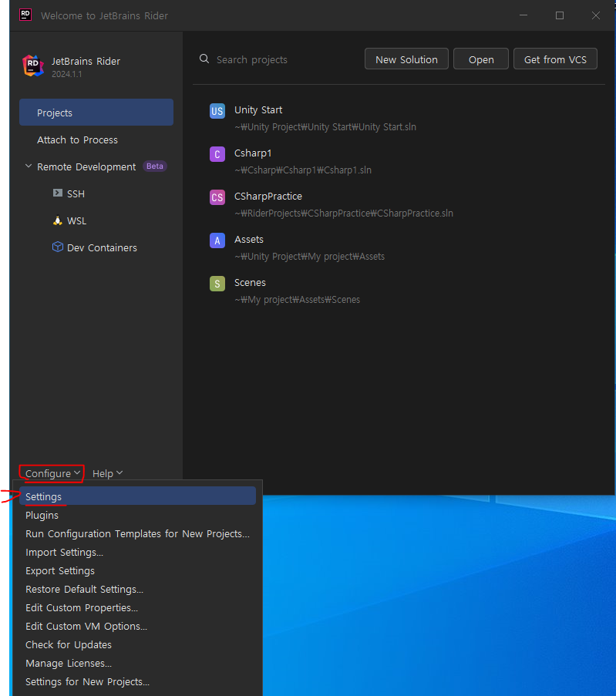Screen dimensions: 616x696
Task: Open the Assets project entry
Action: [x=399, y=247]
